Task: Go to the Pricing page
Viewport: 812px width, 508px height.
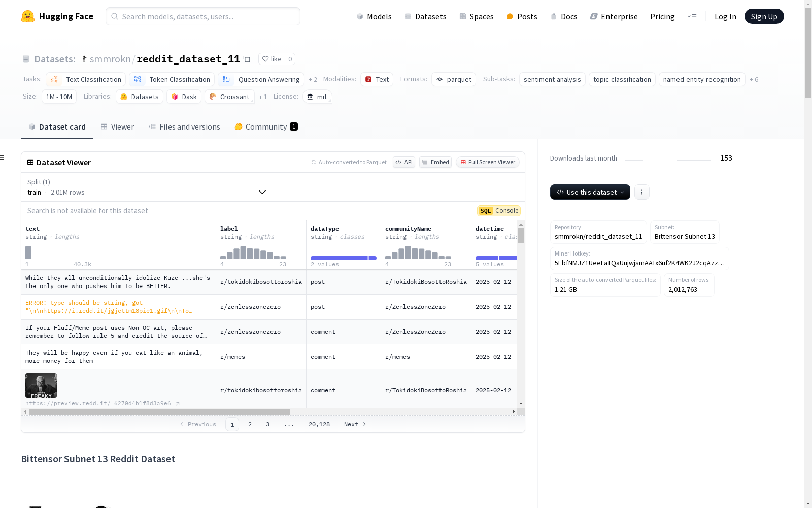Action: click(x=662, y=16)
